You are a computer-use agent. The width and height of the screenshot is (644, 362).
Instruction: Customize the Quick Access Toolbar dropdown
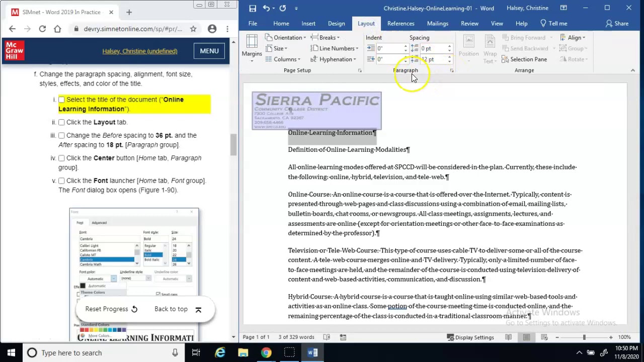(296, 8)
